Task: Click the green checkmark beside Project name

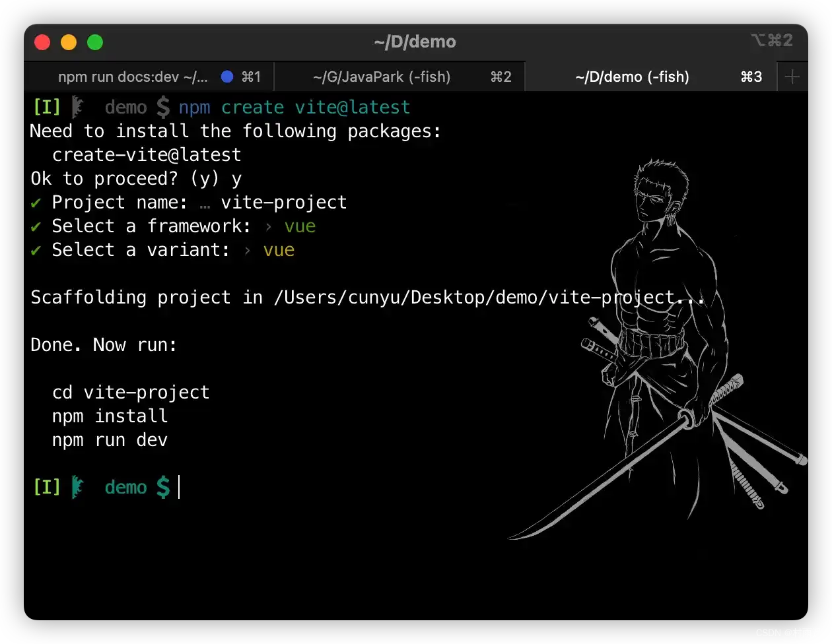Action: [36, 203]
